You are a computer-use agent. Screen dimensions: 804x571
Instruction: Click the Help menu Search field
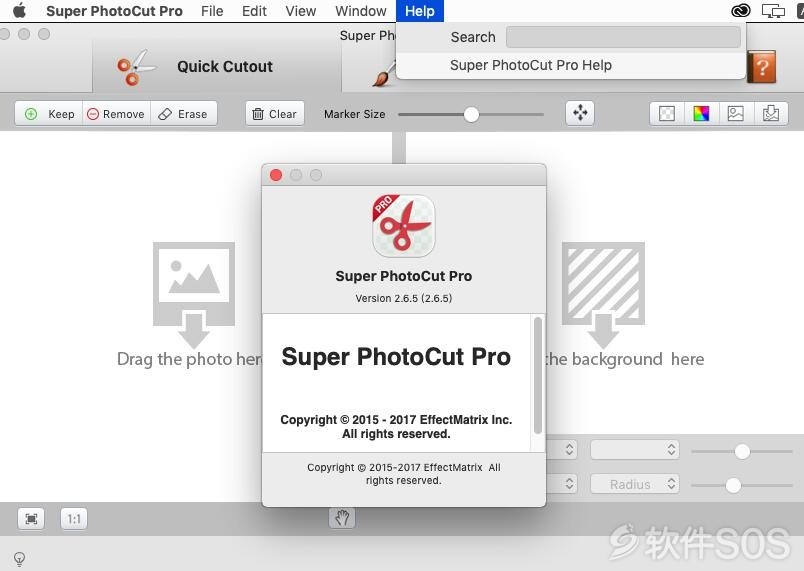click(x=623, y=37)
